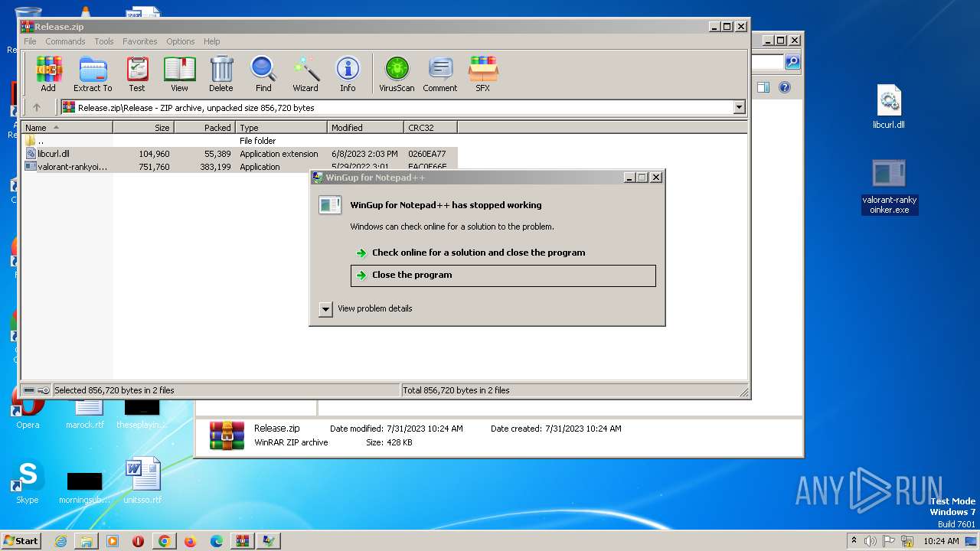Image resolution: width=980 pixels, height=551 pixels.
Task: Click the morningsub desktop file
Action: click(84, 487)
